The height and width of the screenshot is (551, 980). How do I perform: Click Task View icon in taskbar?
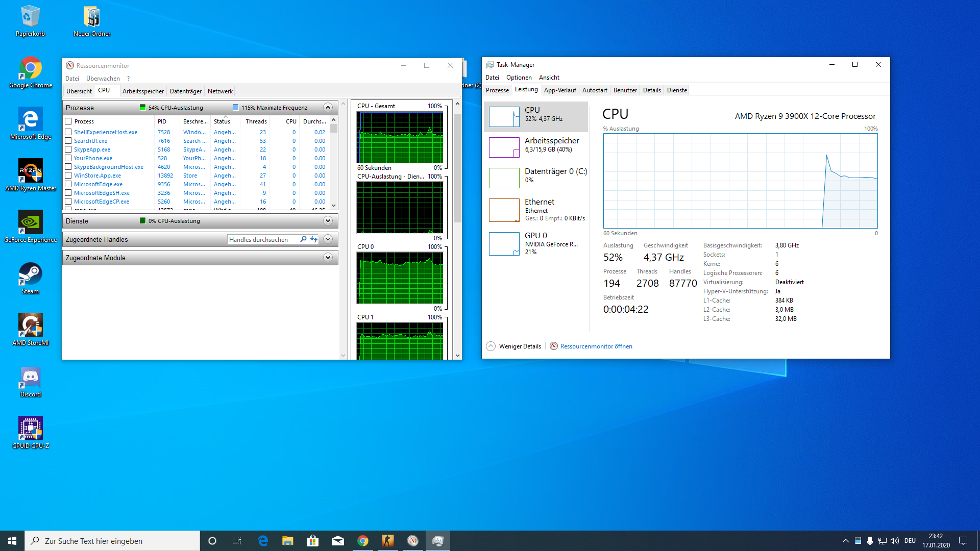(237, 541)
